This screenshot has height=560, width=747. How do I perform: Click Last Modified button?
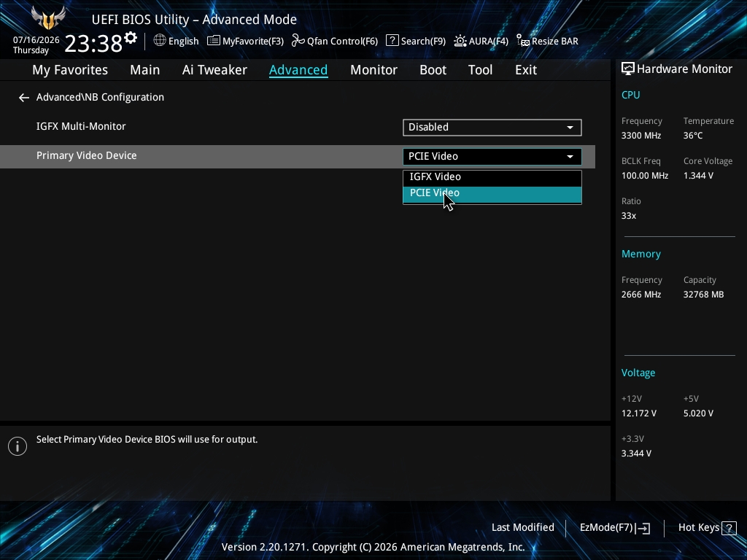(522, 528)
